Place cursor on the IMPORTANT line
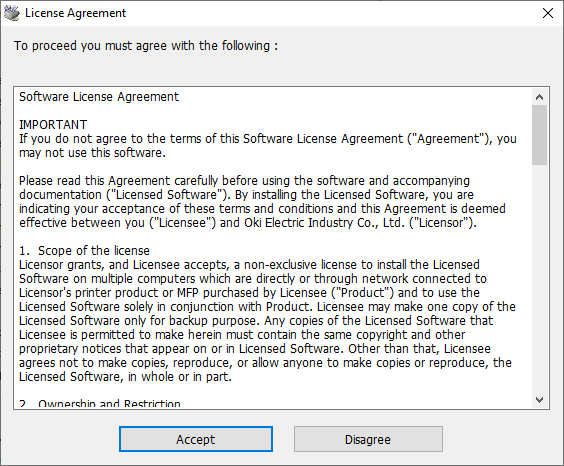The image size is (564, 466). 53,125
